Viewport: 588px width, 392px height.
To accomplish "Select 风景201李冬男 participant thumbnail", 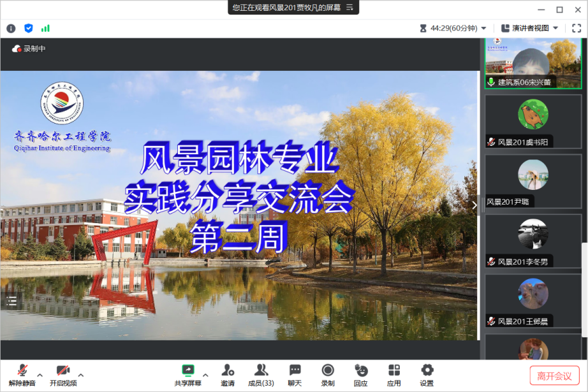I will point(533,243).
